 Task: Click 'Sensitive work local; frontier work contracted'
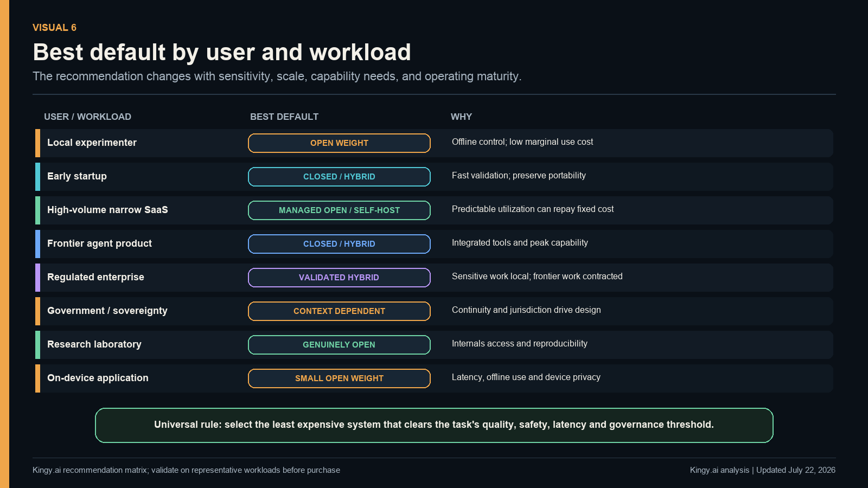pyautogui.click(x=537, y=277)
